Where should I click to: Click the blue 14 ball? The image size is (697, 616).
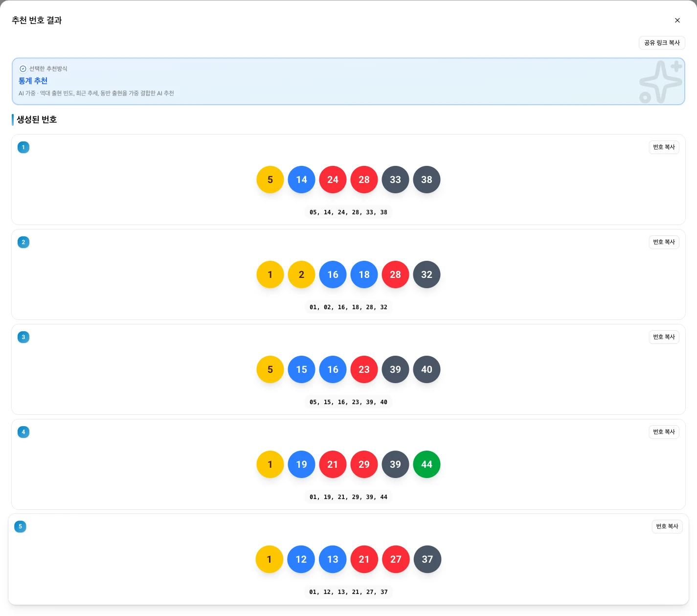pyautogui.click(x=301, y=180)
